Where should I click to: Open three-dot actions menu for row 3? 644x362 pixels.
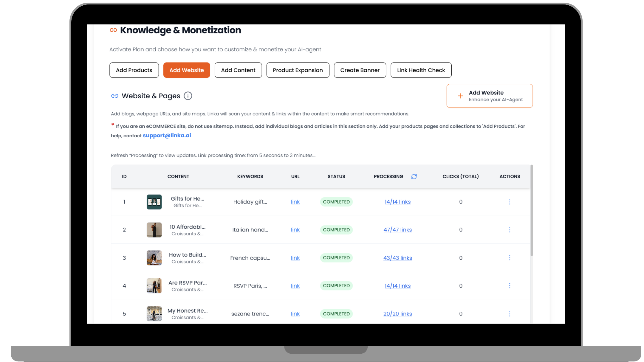510,258
